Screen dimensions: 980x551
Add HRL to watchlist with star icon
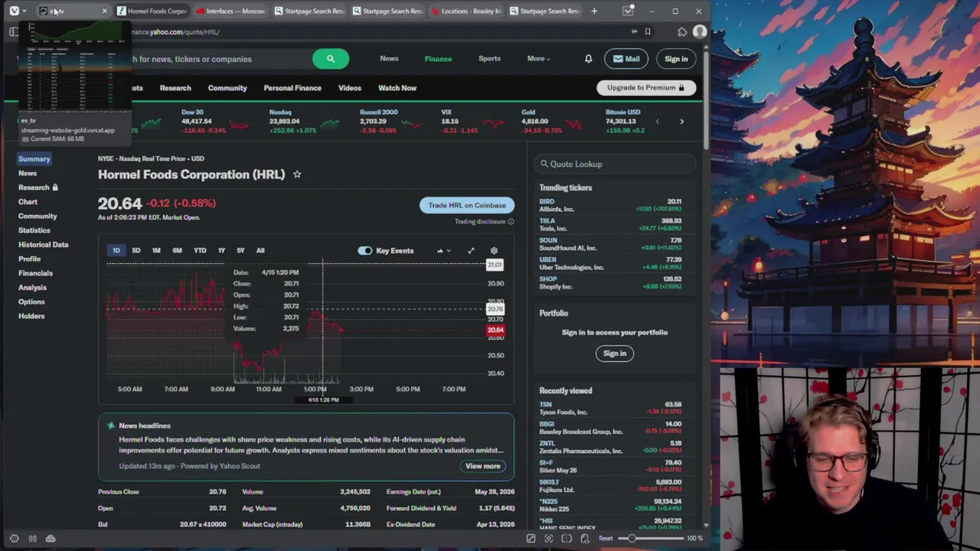click(x=297, y=174)
